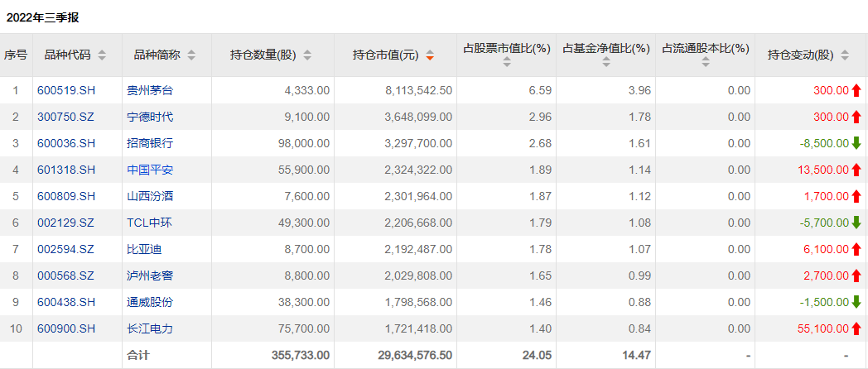
Task: Select holding change value 55,100.00
Action: pyautogui.click(x=823, y=329)
